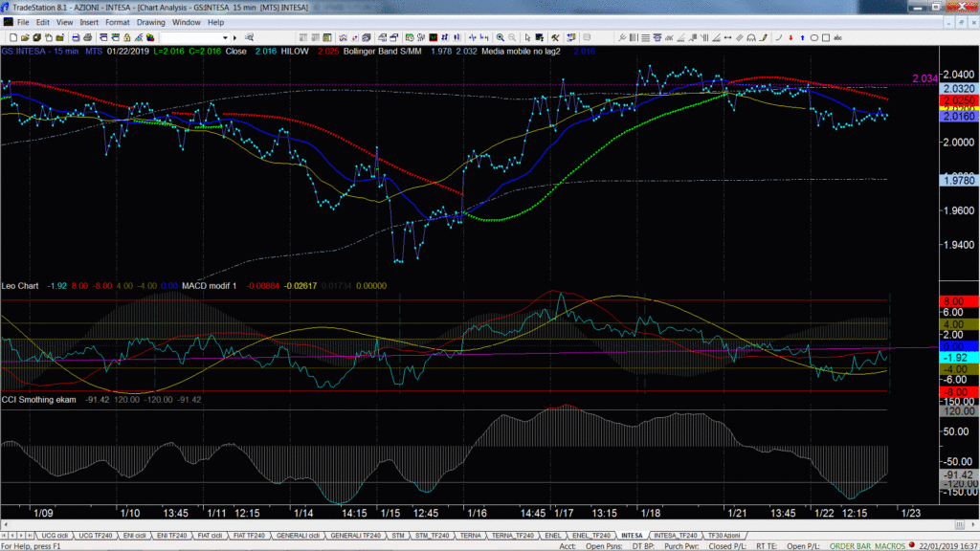This screenshot has width=980, height=551.
Task: Click the small play arrow beside the combo box
Action: pos(235,37)
